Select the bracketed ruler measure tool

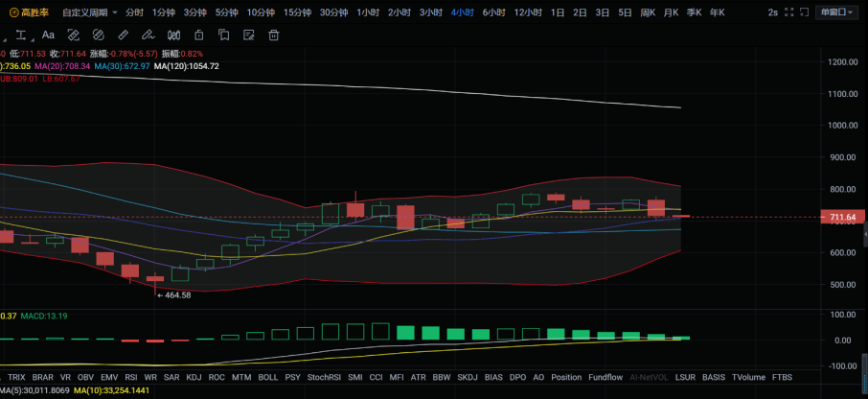point(73,35)
